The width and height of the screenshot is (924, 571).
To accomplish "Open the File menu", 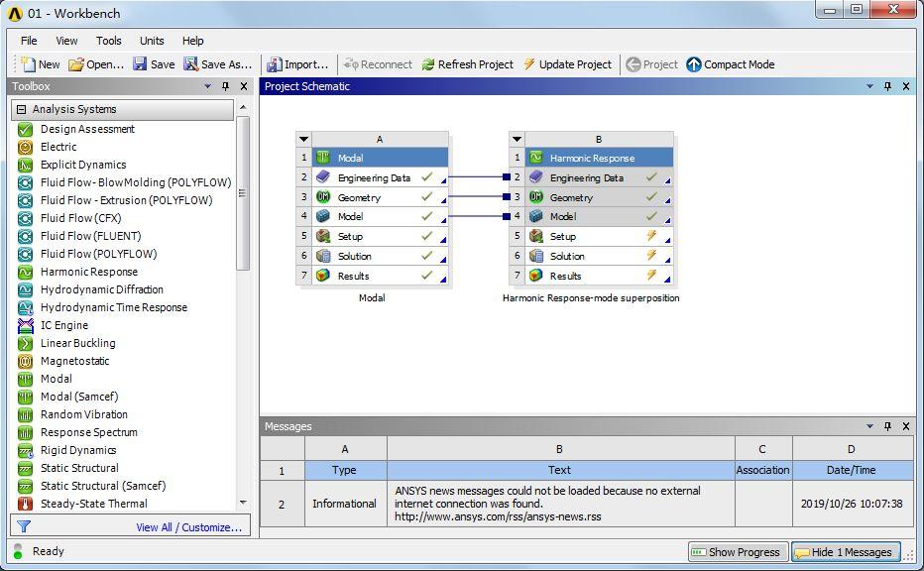I will click(29, 41).
